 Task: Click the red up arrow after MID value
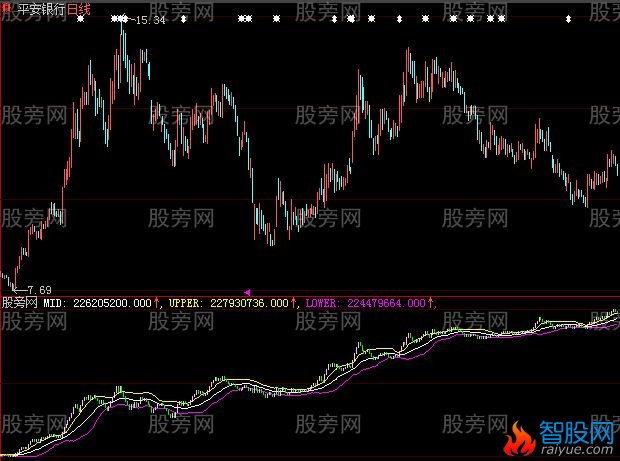pyautogui.click(x=156, y=303)
